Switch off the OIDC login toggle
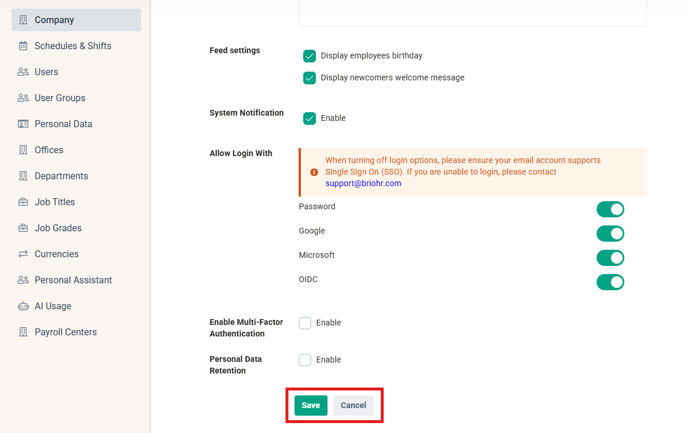The width and height of the screenshot is (688, 433). pyautogui.click(x=610, y=283)
